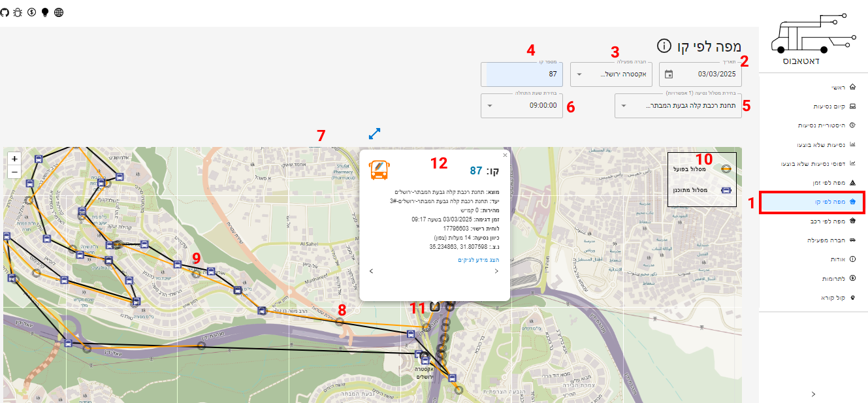Click the line chart icon beside דפוסי נסיעות

(852, 164)
